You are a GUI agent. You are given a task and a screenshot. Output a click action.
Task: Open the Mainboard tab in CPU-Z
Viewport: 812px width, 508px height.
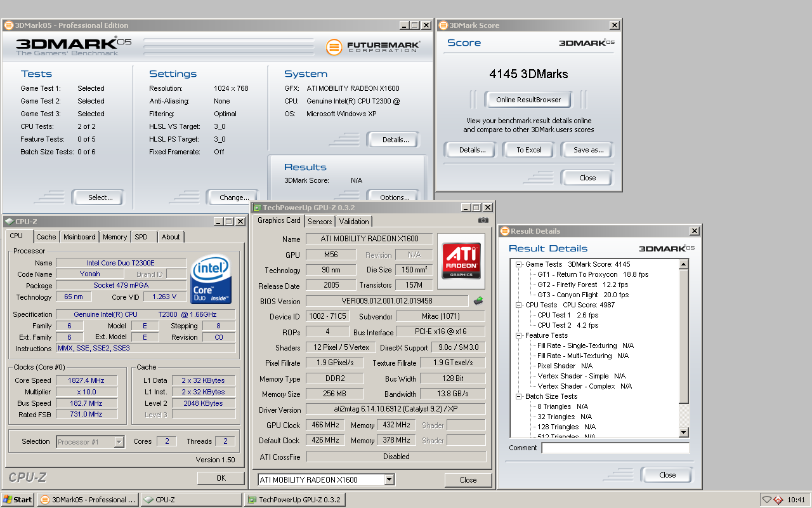tap(79, 237)
